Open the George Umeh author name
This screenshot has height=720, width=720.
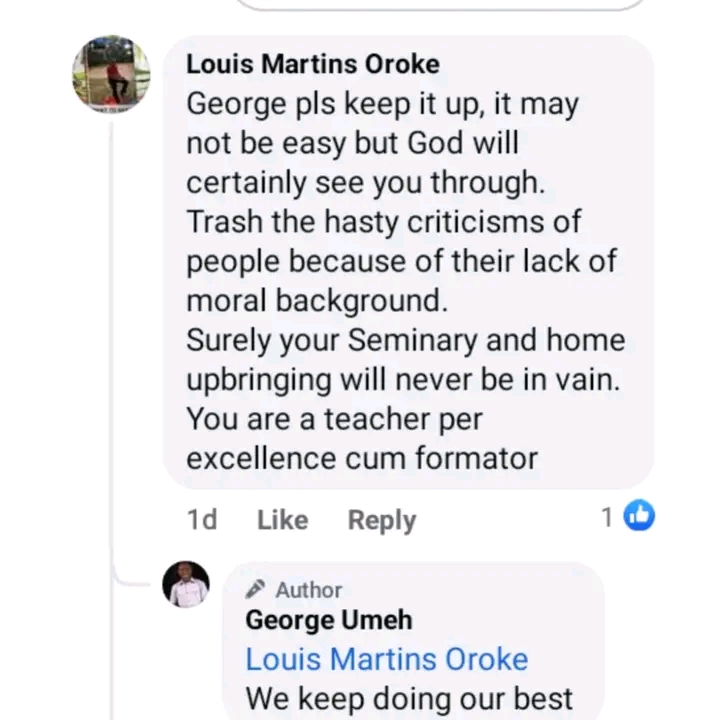(328, 620)
